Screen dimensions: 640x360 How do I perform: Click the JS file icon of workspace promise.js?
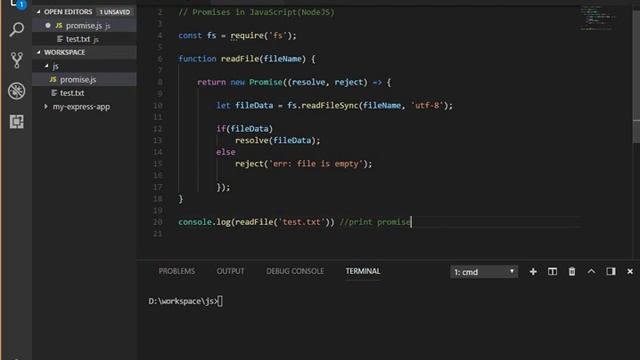coord(53,79)
